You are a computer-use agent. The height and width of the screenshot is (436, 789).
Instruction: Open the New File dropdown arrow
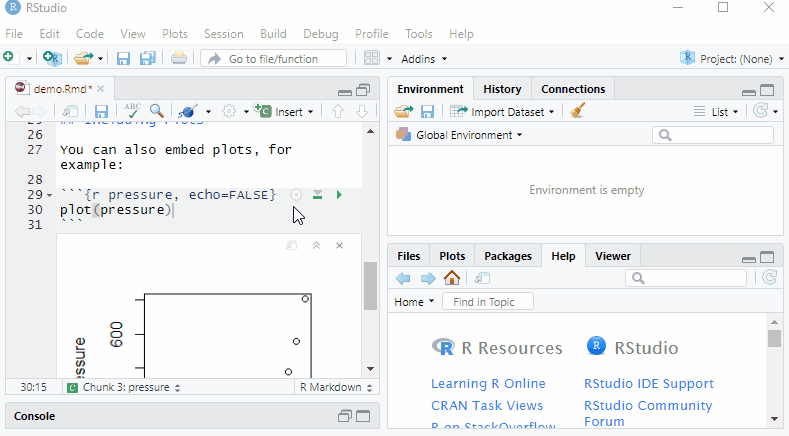pos(29,59)
